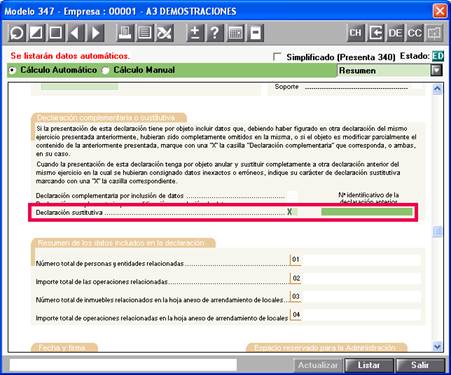The width and height of the screenshot is (451, 375).
Task: Click the crossed-out envelope toolbar icon
Action: (164, 33)
